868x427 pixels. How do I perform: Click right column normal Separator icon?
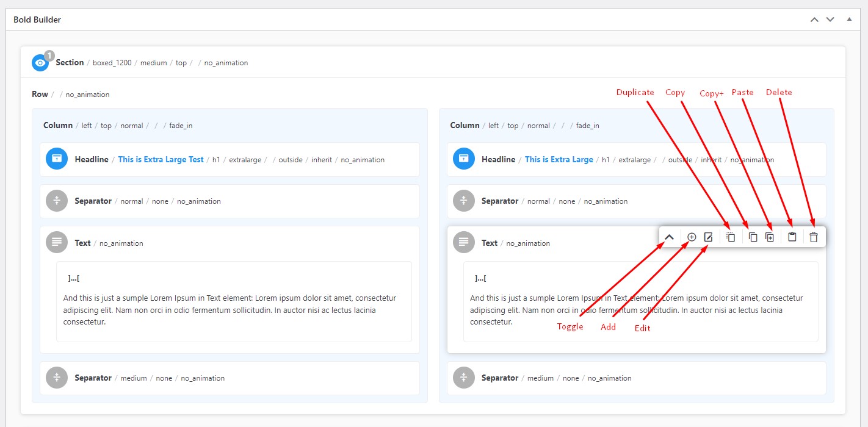[x=464, y=201]
